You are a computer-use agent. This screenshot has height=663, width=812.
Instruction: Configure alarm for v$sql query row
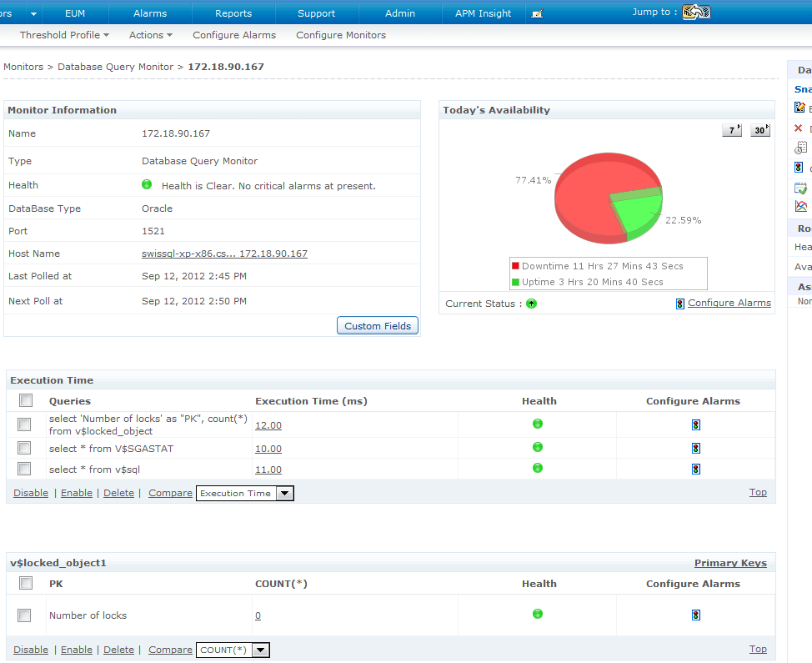click(696, 470)
